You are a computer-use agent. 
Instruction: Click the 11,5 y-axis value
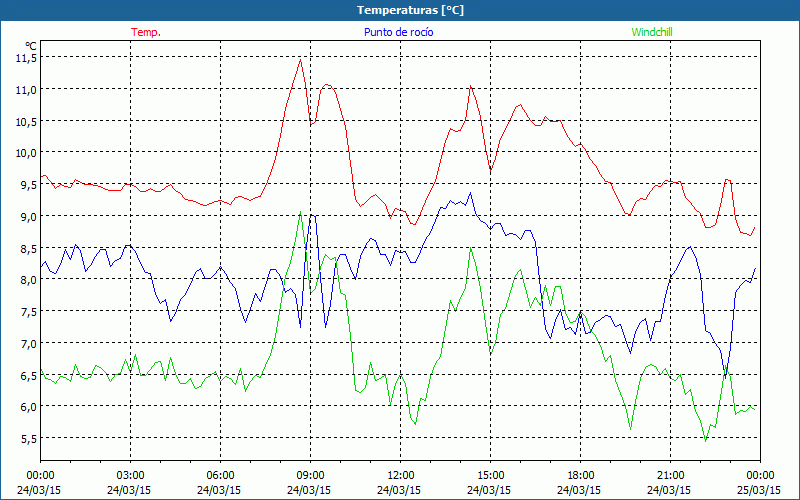click(x=27, y=58)
